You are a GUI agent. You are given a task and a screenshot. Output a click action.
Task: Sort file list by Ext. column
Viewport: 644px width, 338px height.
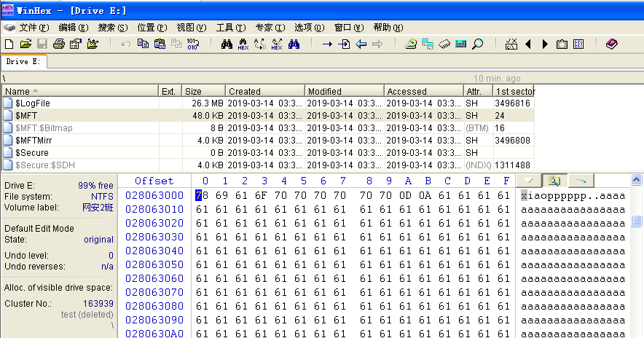pos(170,91)
